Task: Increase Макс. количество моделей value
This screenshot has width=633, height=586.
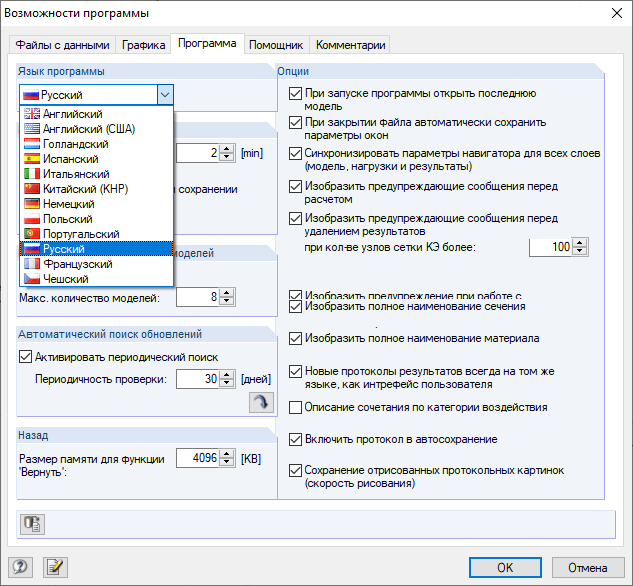Action: pos(227,293)
